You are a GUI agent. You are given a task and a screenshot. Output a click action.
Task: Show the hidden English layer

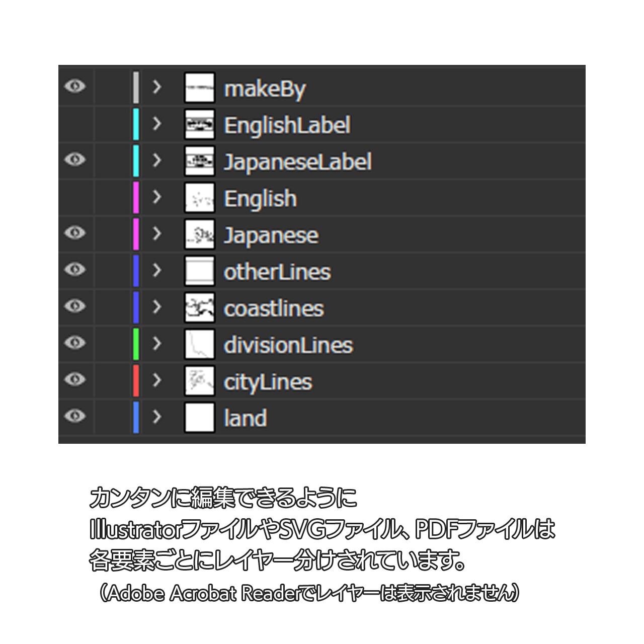pyautogui.click(x=75, y=197)
